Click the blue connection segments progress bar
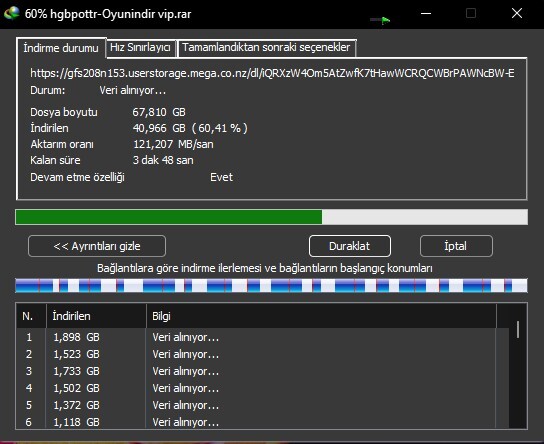The width and height of the screenshot is (544, 444). [271, 285]
